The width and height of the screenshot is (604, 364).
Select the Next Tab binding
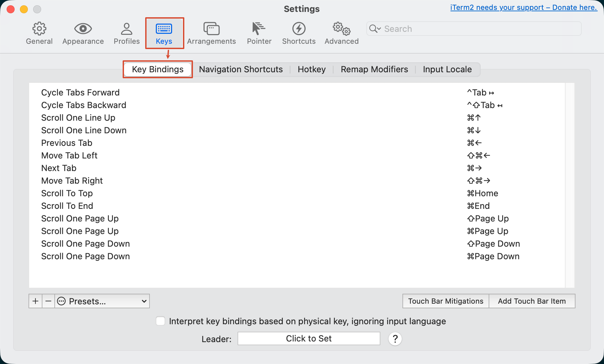coord(297,168)
